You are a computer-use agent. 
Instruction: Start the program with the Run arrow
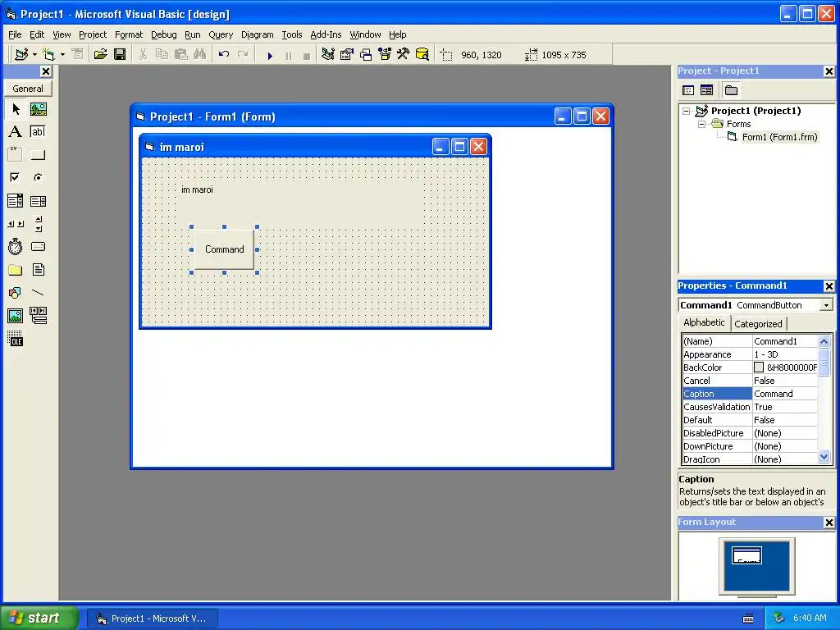click(x=269, y=55)
